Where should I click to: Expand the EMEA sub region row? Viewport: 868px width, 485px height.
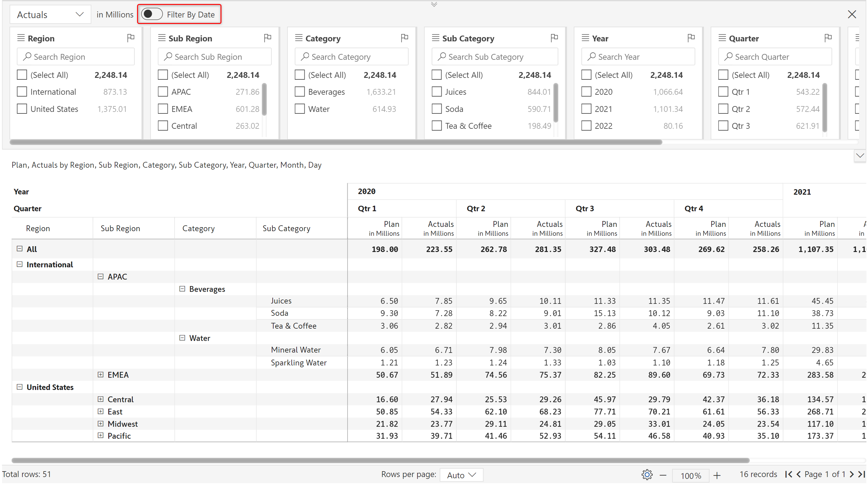100,375
